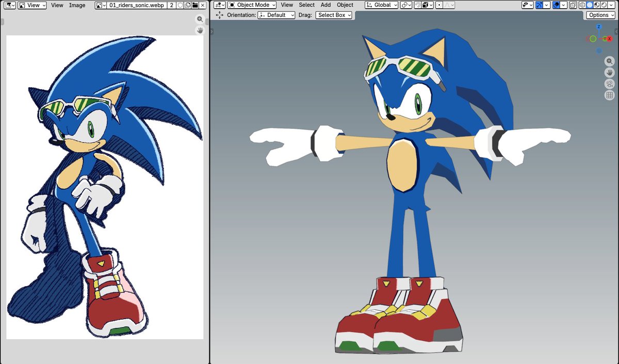Image resolution: width=619 pixels, height=364 pixels.
Task: Open the 3D Viewport's editor type menu
Action: coord(219,5)
